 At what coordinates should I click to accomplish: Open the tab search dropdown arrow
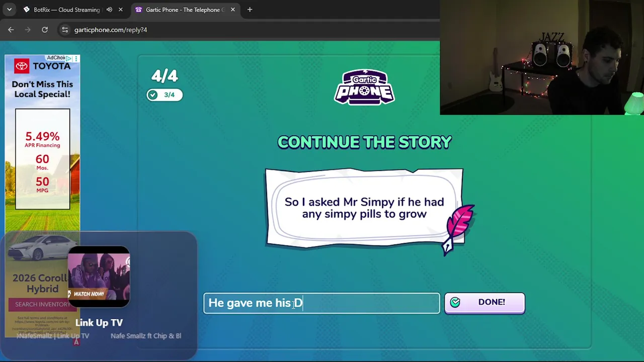(x=9, y=10)
